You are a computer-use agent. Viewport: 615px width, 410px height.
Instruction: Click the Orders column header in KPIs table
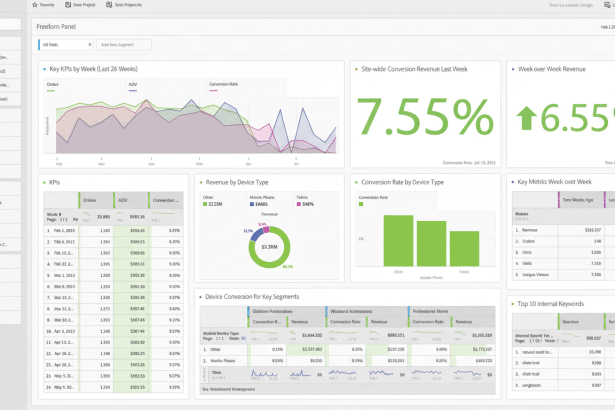[90, 200]
